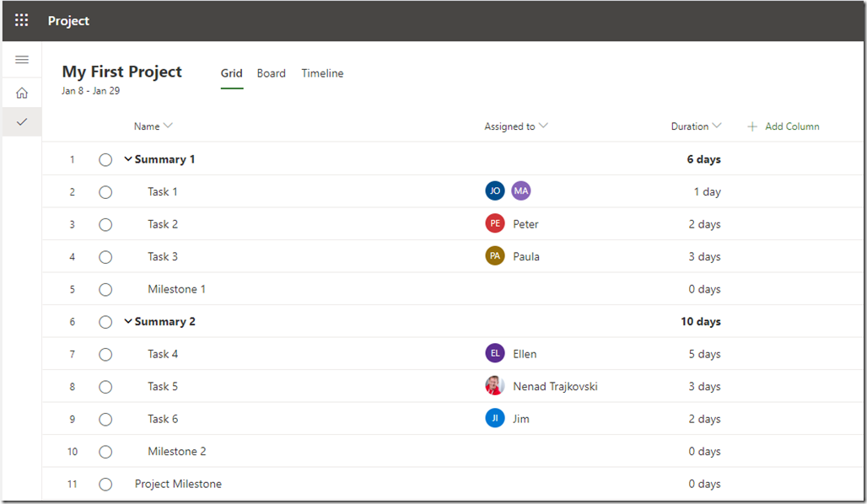Image resolution: width=867 pixels, height=504 pixels.
Task: Mark Project Milestone as complete
Action: pos(105,485)
